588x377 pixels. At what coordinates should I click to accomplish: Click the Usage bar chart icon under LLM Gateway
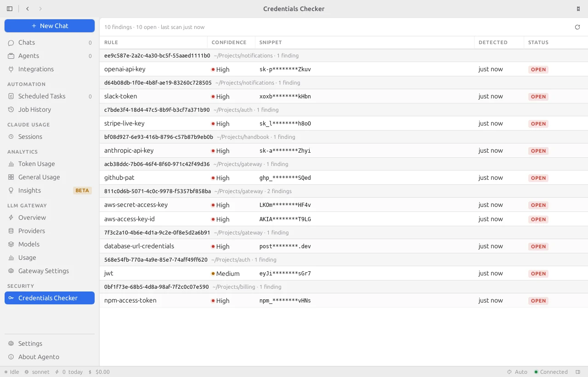click(11, 257)
